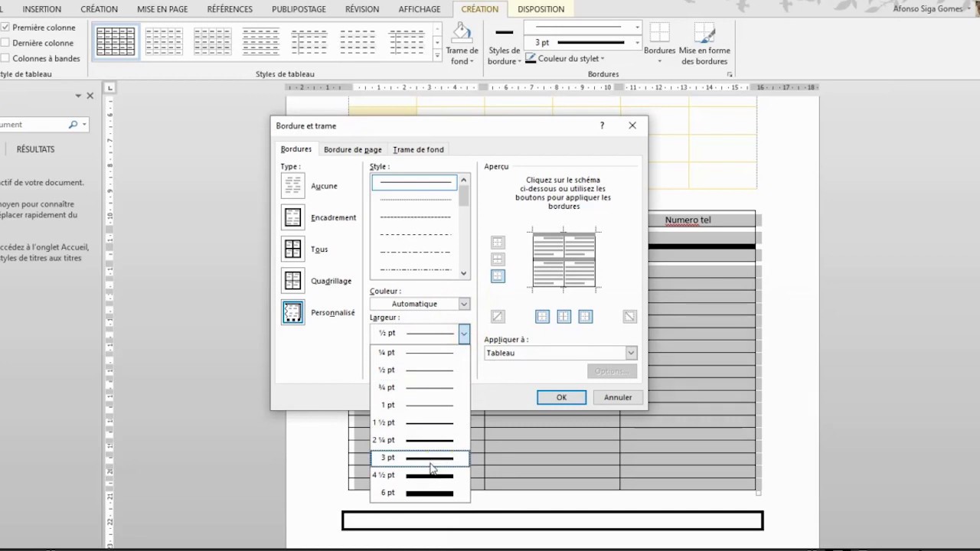Viewport: 980px width, 551px height.
Task: Select 4 ½ pt width from list
Action: point(420,475)
